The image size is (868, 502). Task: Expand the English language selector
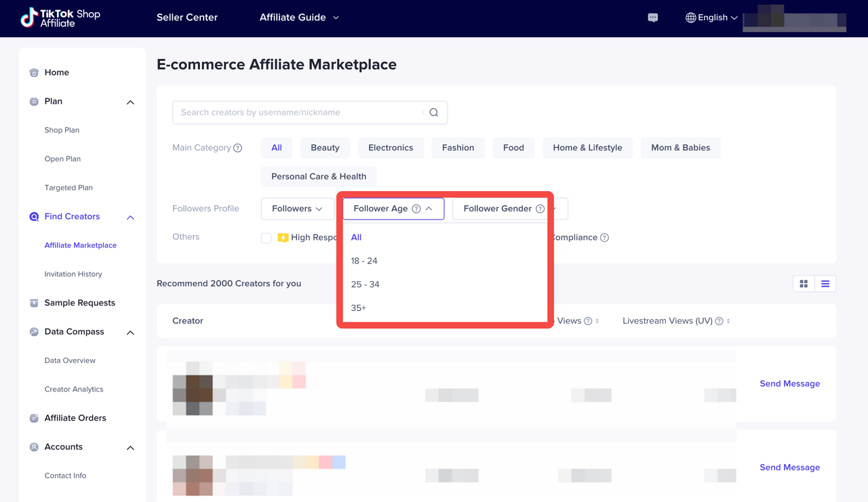[x=711, y=18]
